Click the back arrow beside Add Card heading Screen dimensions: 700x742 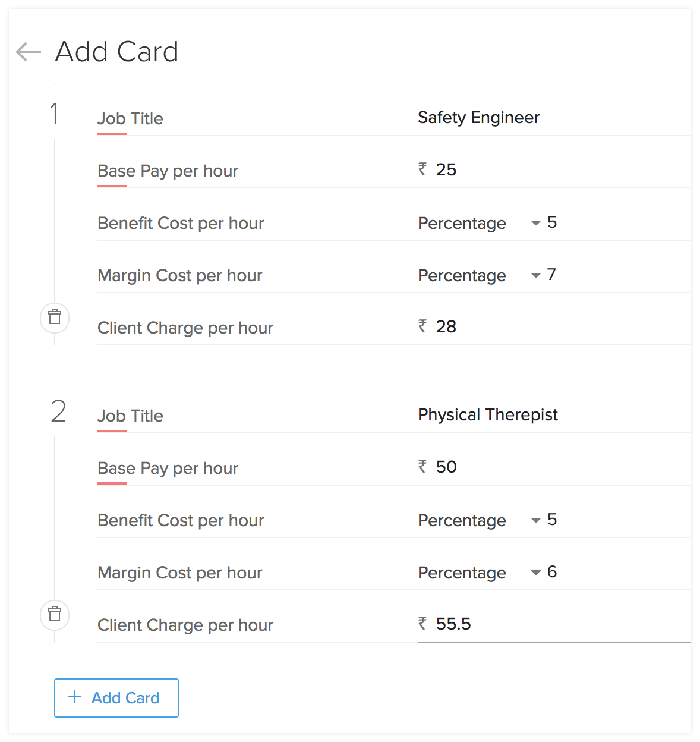[29, 52]
